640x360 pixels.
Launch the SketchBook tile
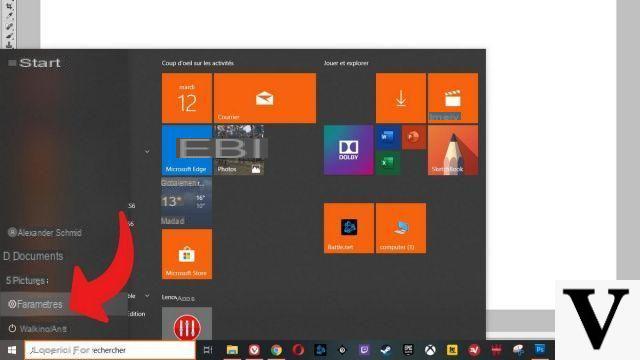pyautogui.click(x=453, y=150)
